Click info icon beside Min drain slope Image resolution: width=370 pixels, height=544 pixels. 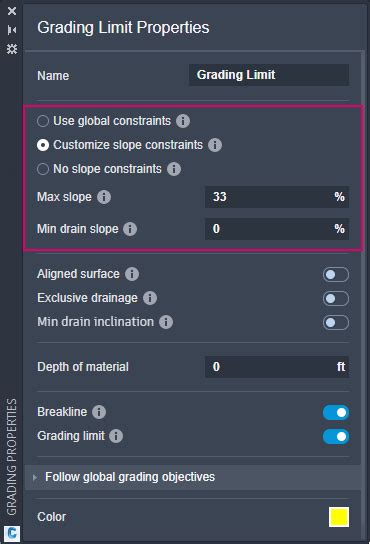point(130,229)
